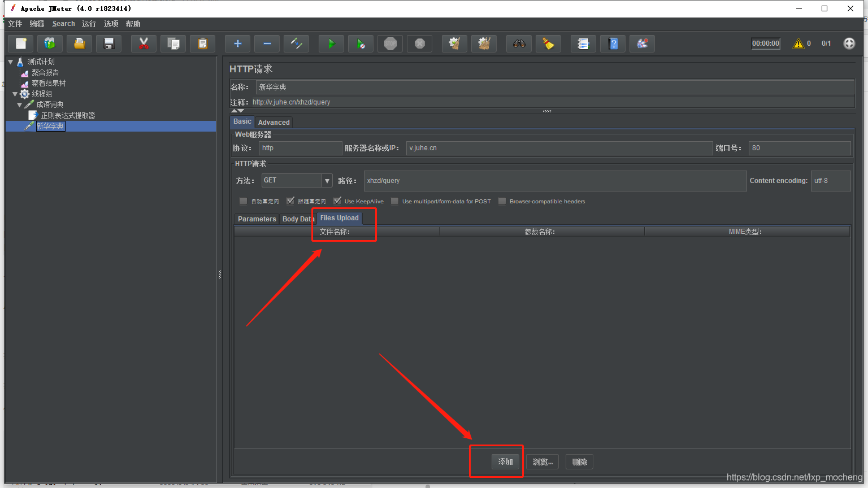Click the 浏览... button
868x488 pixels.
(542, 461)
